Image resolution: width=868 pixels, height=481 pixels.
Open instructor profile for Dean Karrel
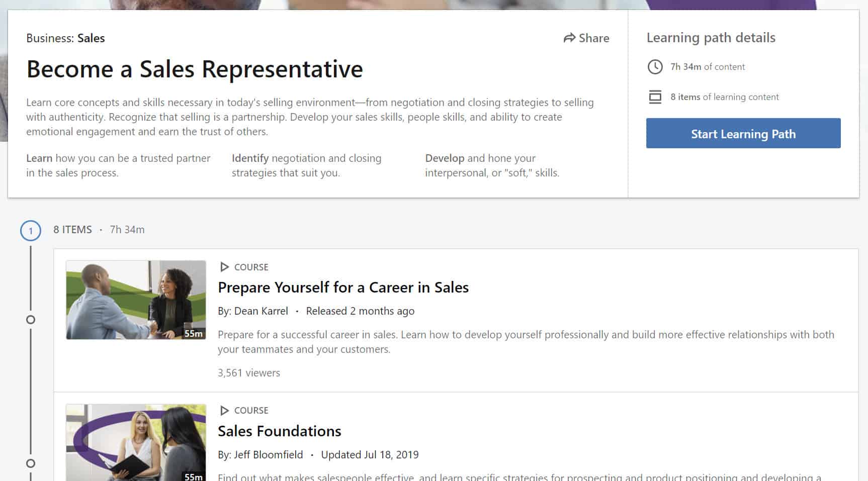261,311
